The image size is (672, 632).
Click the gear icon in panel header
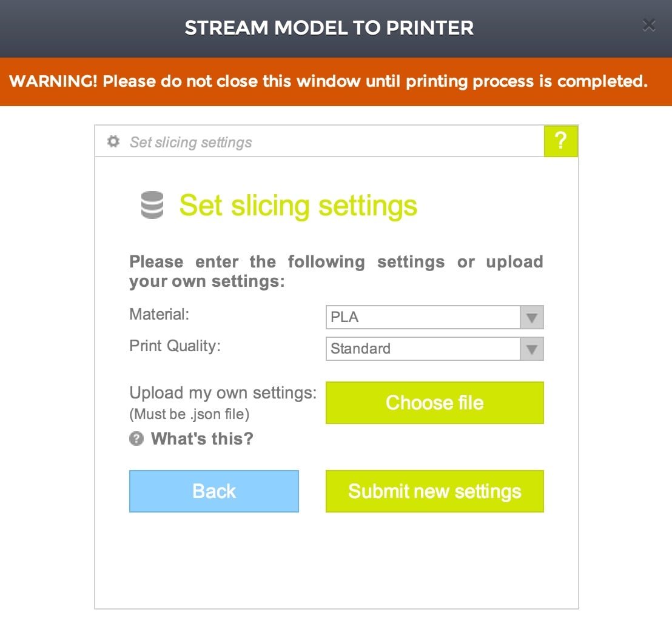coord(113,142)
